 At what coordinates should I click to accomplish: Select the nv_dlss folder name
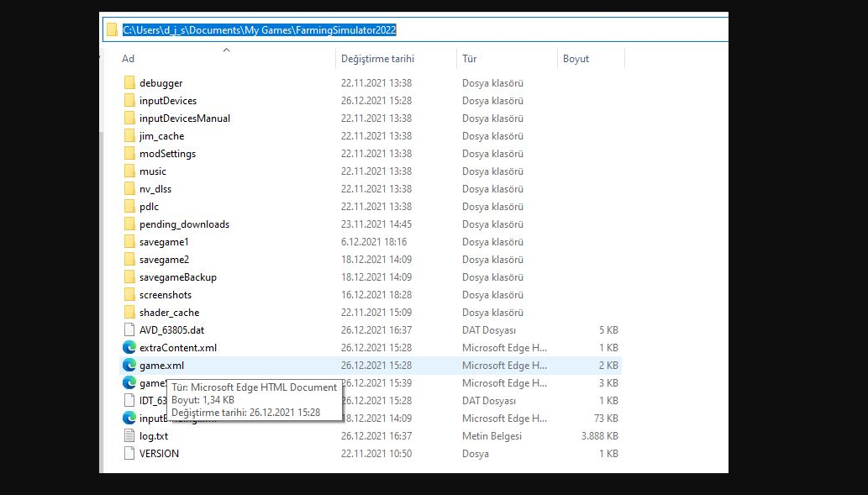(x=155, y=189)
